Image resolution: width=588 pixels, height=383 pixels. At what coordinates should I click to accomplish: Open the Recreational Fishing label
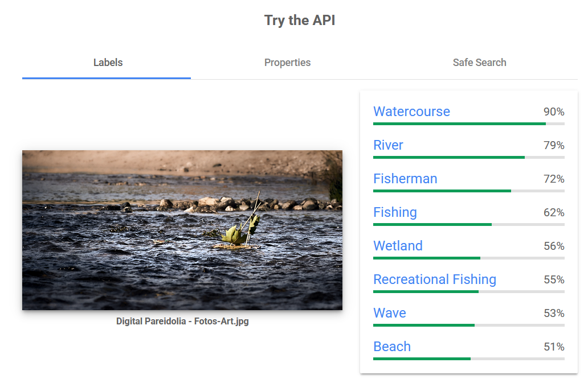point(435,279)
